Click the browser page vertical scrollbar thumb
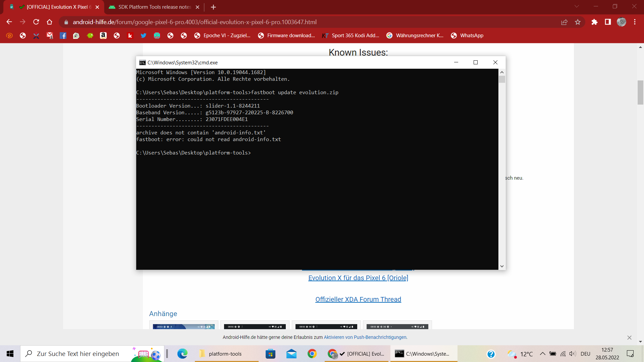 640,93
